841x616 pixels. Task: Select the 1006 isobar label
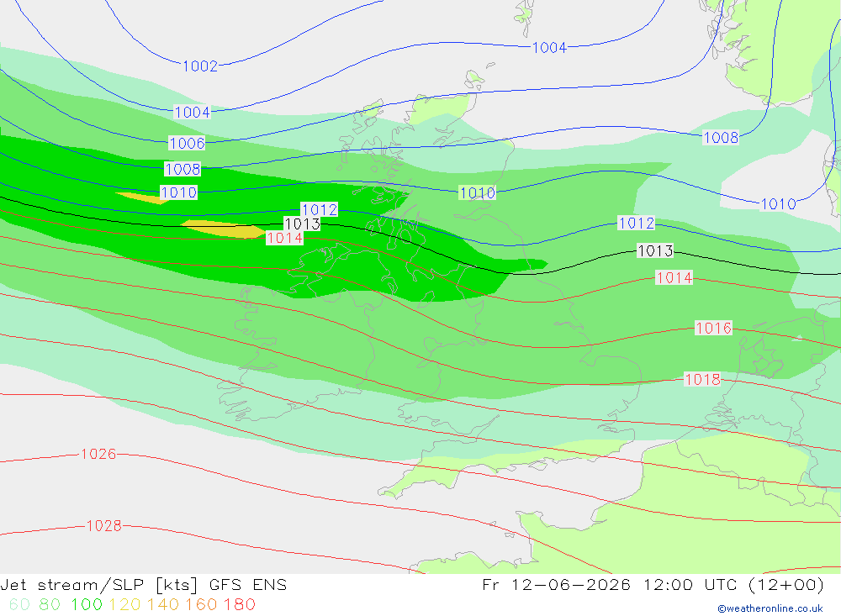coord(187,143)
